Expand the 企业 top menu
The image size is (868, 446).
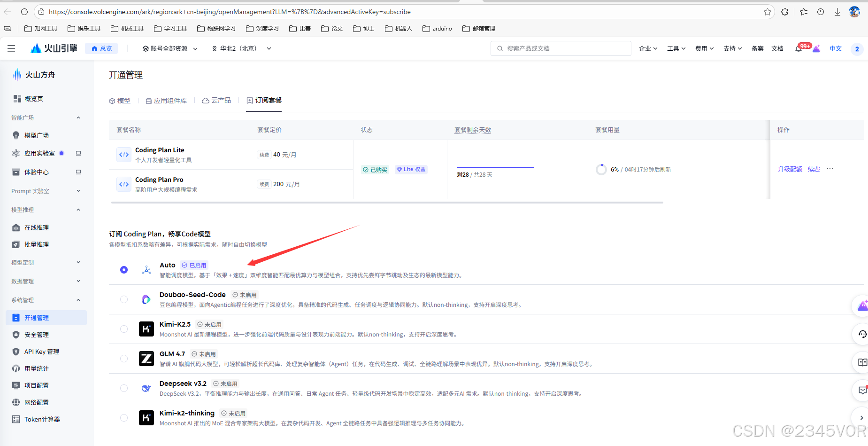click(648, 48)
